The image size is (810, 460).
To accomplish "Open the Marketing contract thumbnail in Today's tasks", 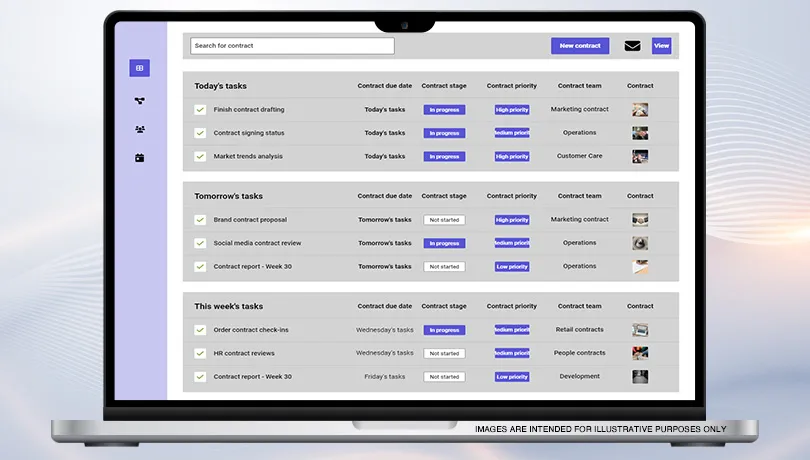I will [640, 110].
